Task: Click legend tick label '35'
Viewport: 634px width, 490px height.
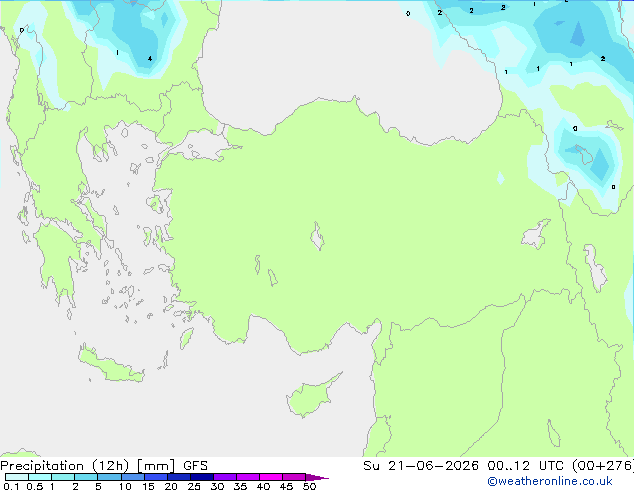Action: click(240, 486)
